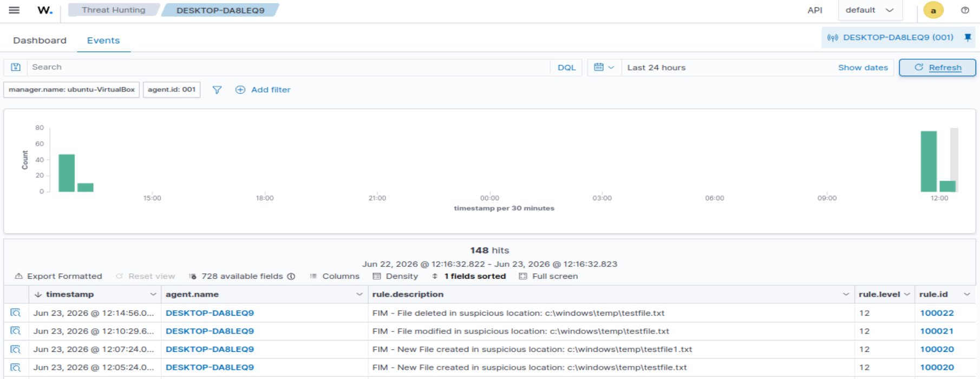
Task: Open the 1 fields sorted menu
Action: 469,276
